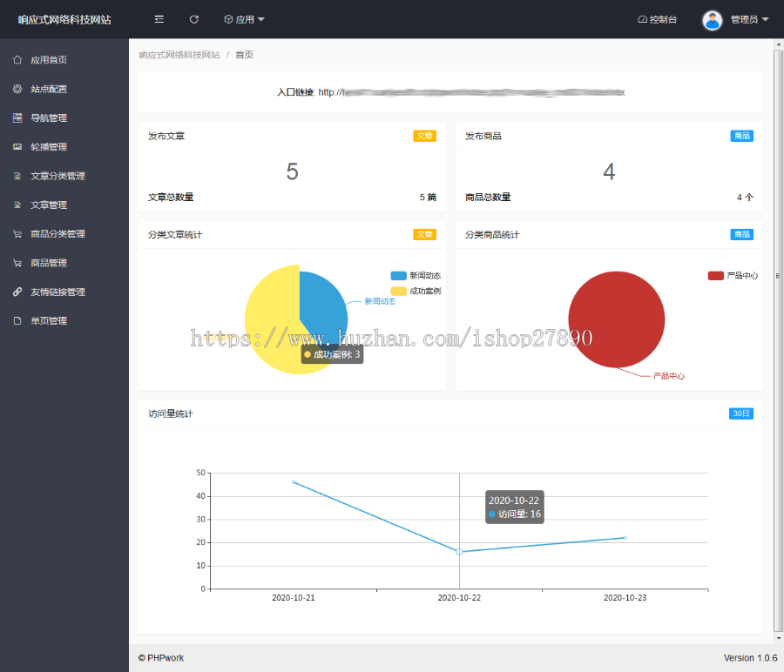Click the scrollbar down arrow

point(779,639)
